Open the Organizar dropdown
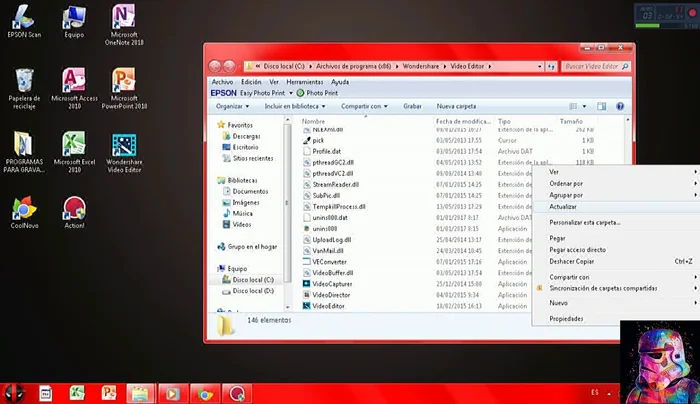Viewport: 700px width, 404px height. [233, 105]
